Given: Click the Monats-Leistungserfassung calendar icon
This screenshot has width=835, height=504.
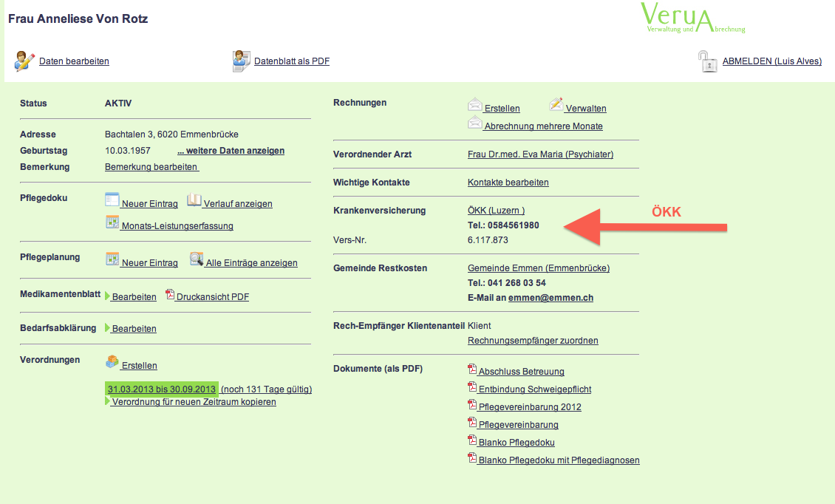Looking at the screenshot, I should click(x=112, y=222).
